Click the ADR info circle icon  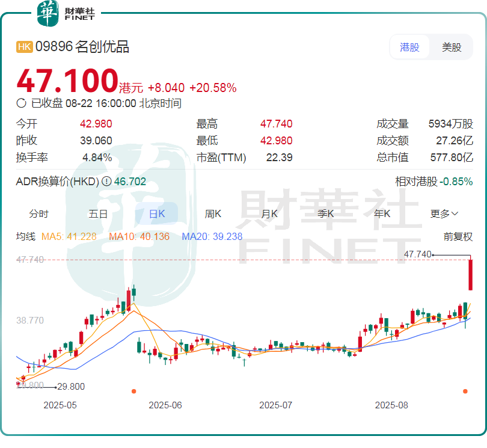106,181
